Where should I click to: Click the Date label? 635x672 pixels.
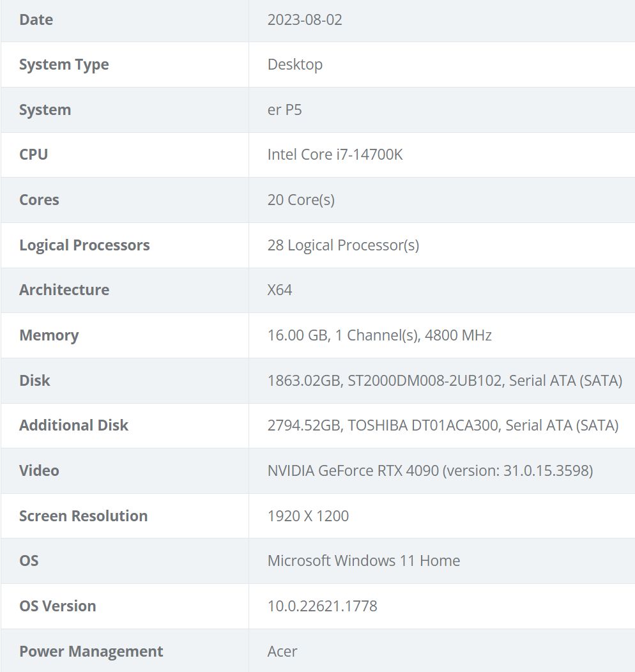[36, 20]
